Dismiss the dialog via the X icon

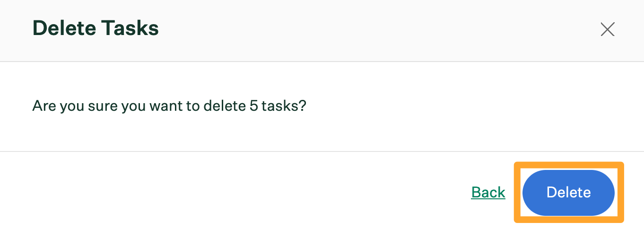607,29
